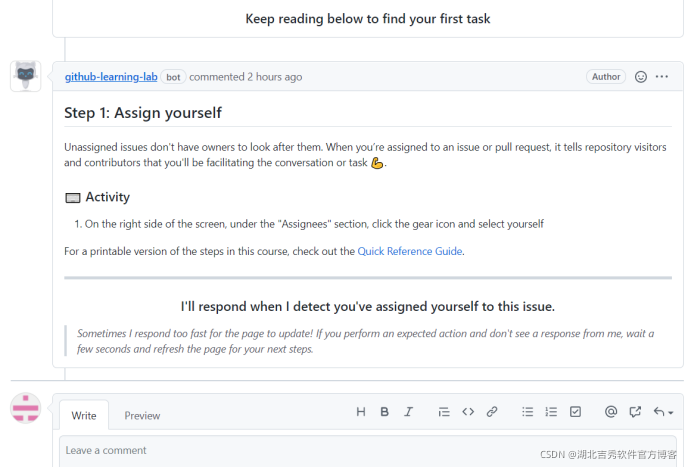Screen dimensions: 692x468
Task: Open saved replies dropdown arrow
Action: 663,412
